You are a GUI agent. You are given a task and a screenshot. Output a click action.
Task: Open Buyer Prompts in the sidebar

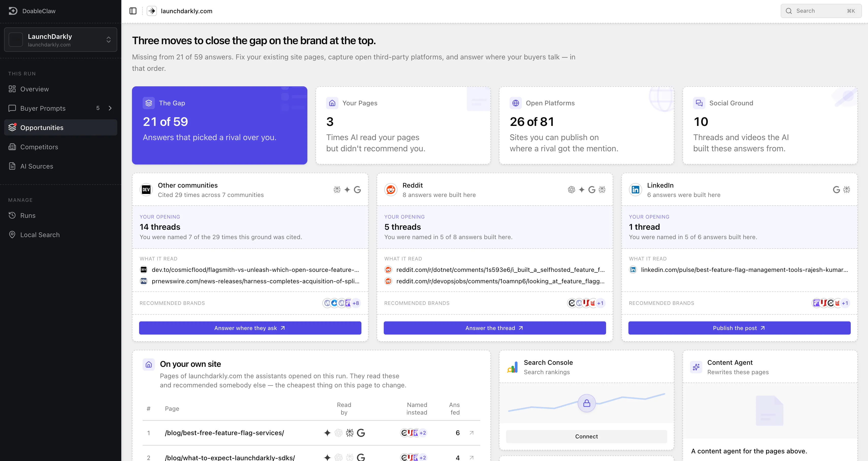pyautogui.click(x=61, y=108)
